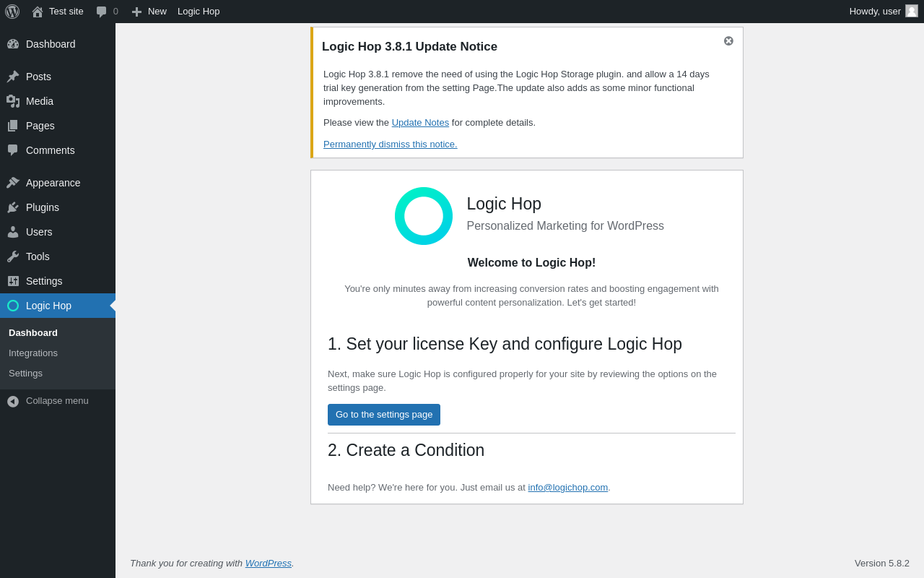Select Logic Hop in the sidebar
This screenshot has width=924, height=578.
point(58,306)
